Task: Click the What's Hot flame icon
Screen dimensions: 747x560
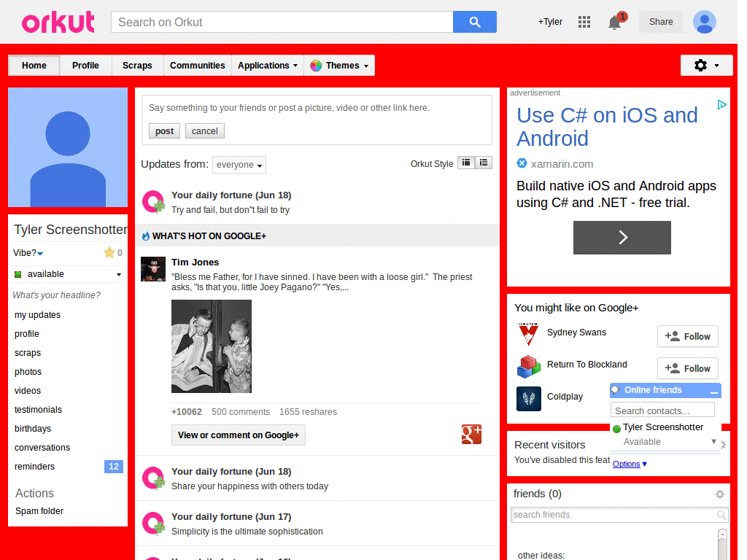Action: pos(146,236)
